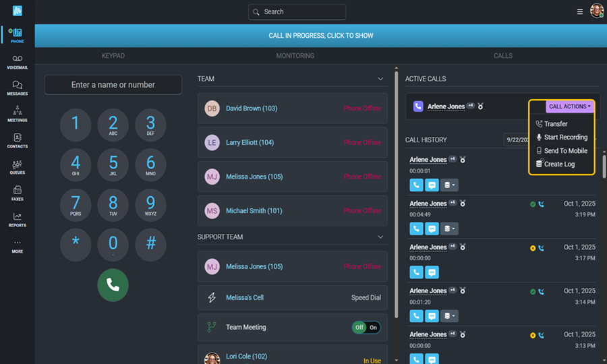Click the Call In Progress banner
Screen dimensions: 607x364
click(320, 36)
